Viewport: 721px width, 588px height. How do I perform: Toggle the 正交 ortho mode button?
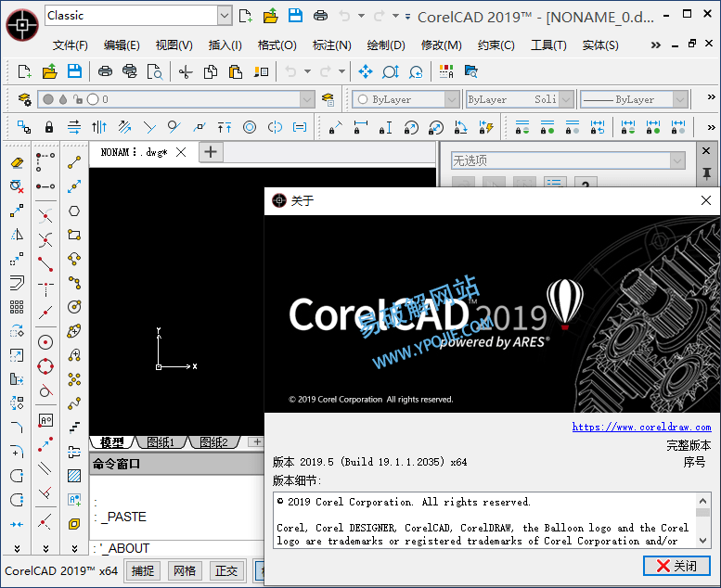pos(225,570)
